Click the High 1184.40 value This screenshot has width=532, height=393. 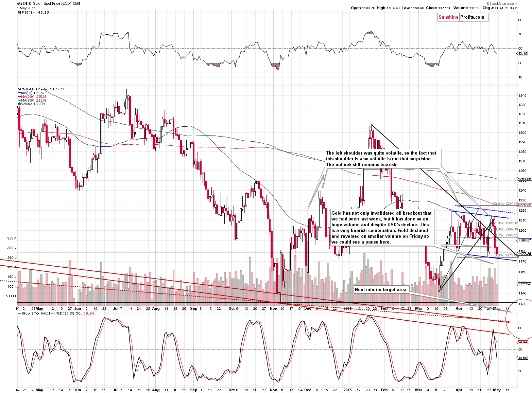click(388, 8)
